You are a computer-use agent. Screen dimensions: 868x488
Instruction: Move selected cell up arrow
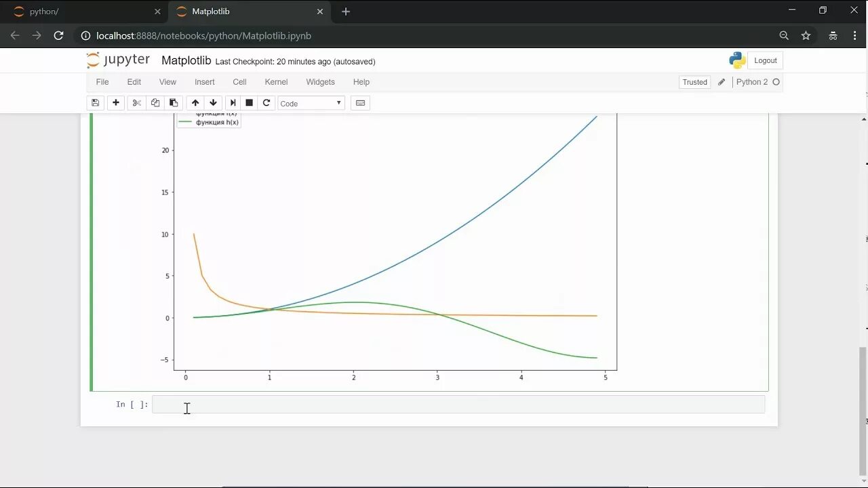point(195,103)
